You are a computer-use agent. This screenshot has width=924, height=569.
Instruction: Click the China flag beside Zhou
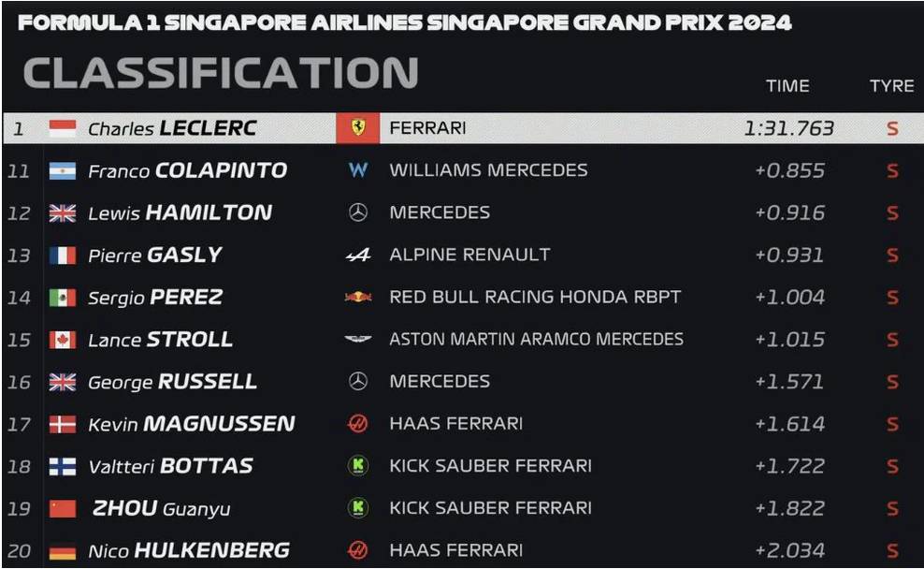pos(63,509)
